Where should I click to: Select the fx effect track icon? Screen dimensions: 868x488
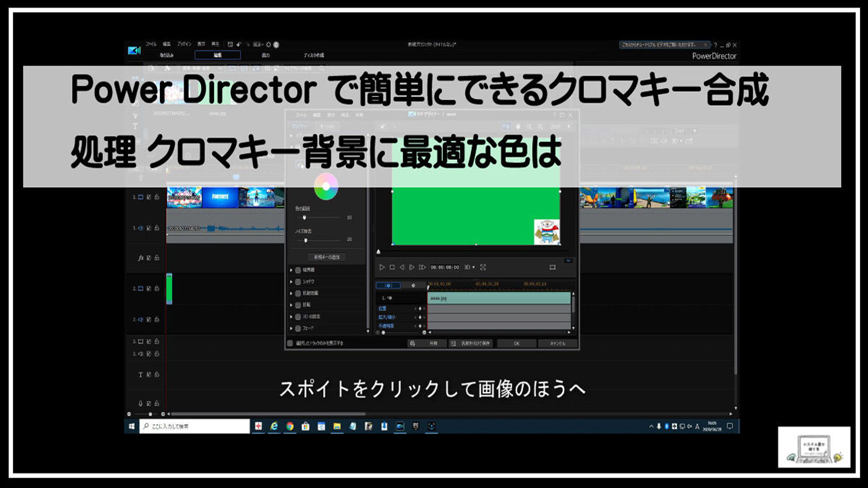(x=141, y=258)
